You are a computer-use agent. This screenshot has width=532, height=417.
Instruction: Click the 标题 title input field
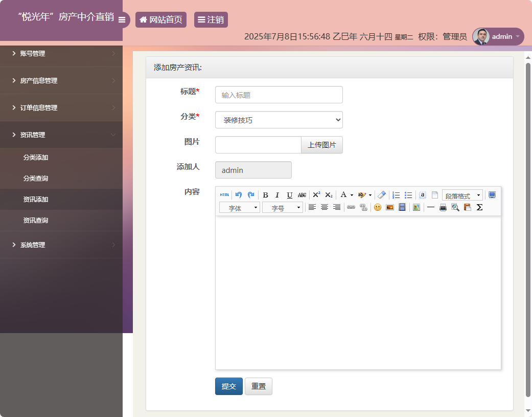[x=279, y=95]
